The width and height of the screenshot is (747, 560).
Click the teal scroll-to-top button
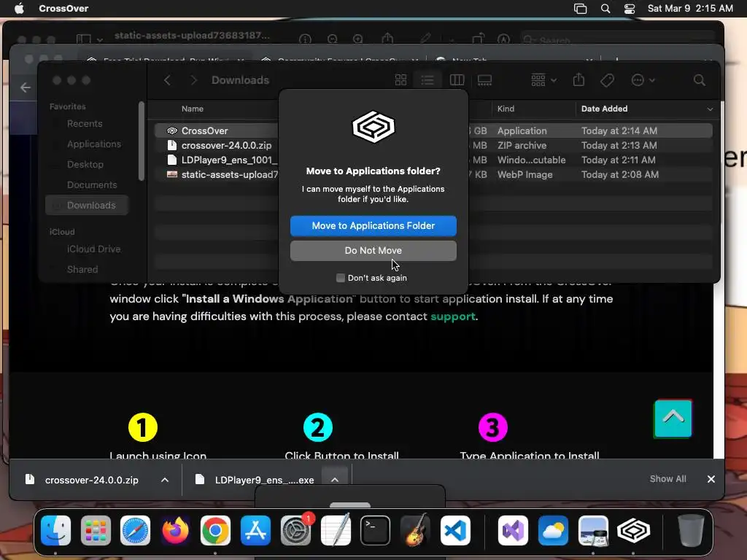[x=673, y=418]
